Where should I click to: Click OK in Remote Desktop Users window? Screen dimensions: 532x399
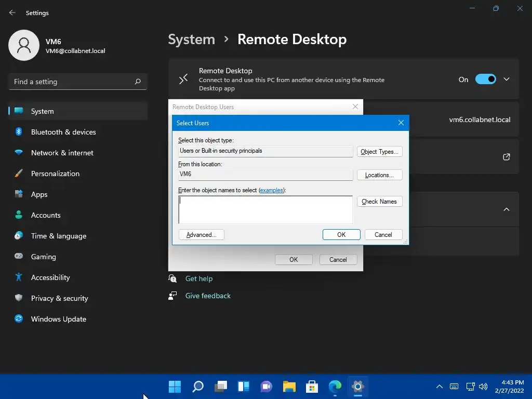click(x=294, y=260)
